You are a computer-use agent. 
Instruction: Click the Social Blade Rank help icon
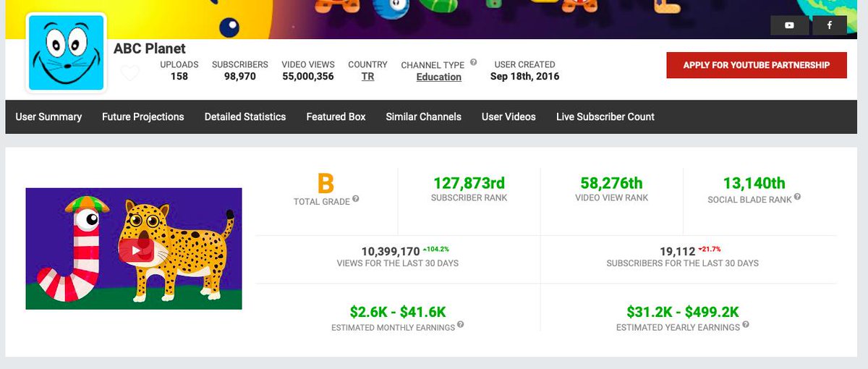point(798,198)
